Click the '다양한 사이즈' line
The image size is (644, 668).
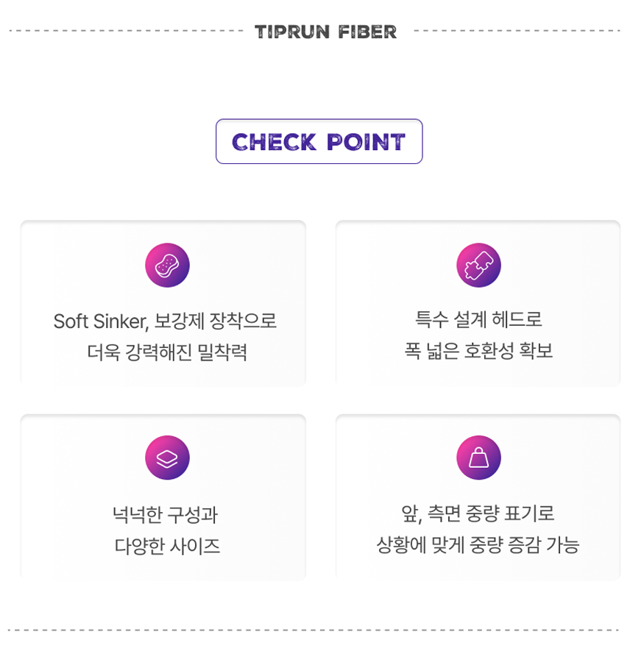click(x=167, y=546)
